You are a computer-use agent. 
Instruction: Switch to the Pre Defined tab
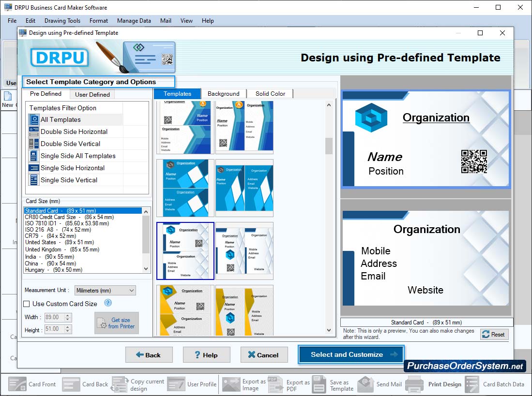tap(46, 94)
